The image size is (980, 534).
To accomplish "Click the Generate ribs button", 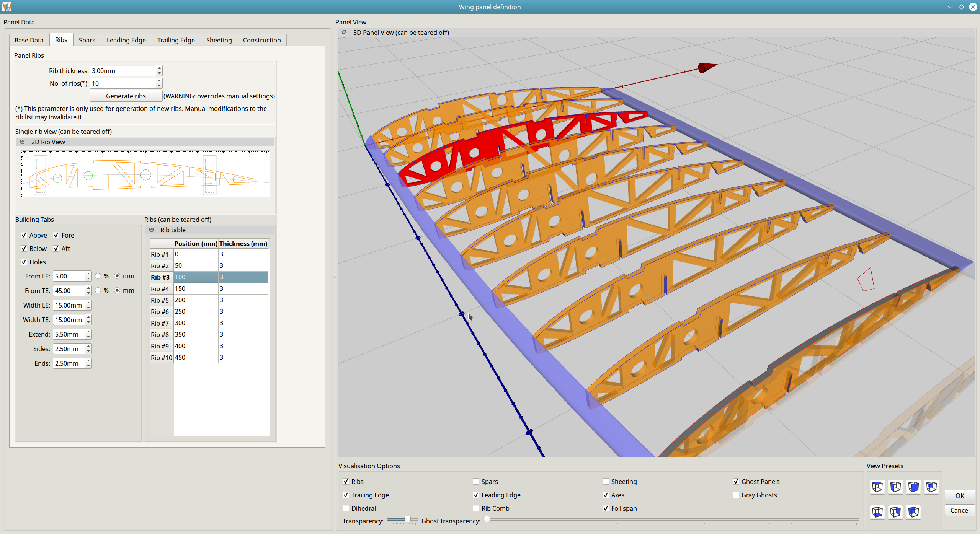I will point(126,95).
